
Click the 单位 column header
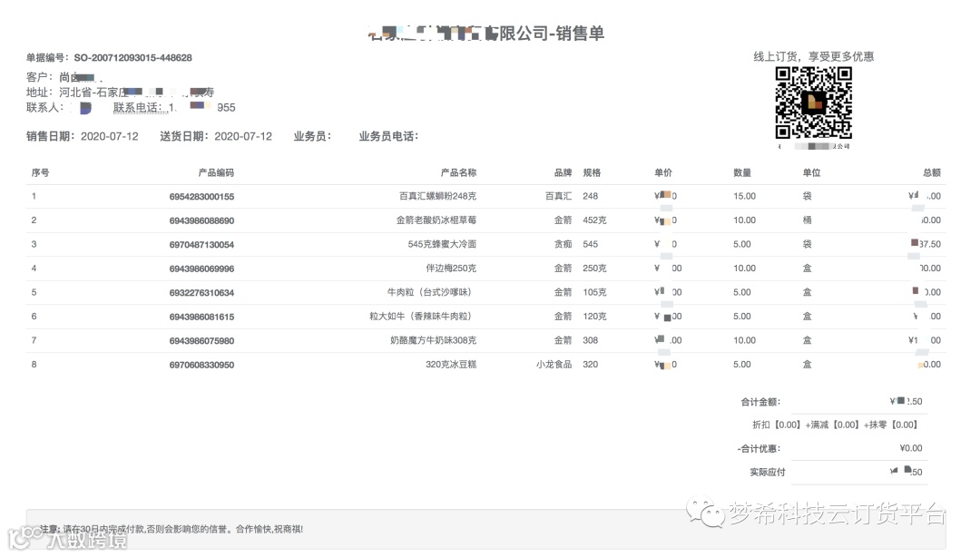pos(812,172)
